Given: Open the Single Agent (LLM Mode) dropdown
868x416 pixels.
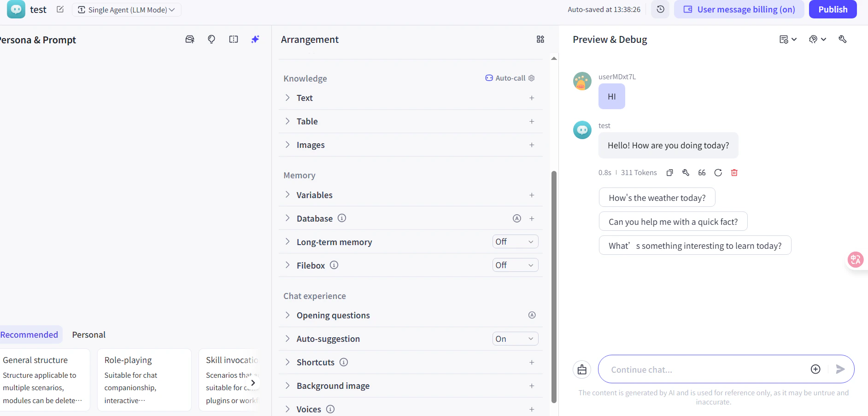Looking at the screenshot, I should (x=127, y=10).
